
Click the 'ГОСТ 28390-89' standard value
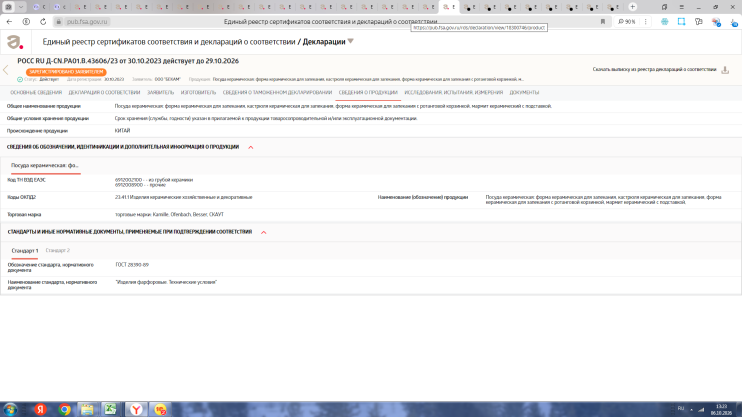[x=132, y=265]
